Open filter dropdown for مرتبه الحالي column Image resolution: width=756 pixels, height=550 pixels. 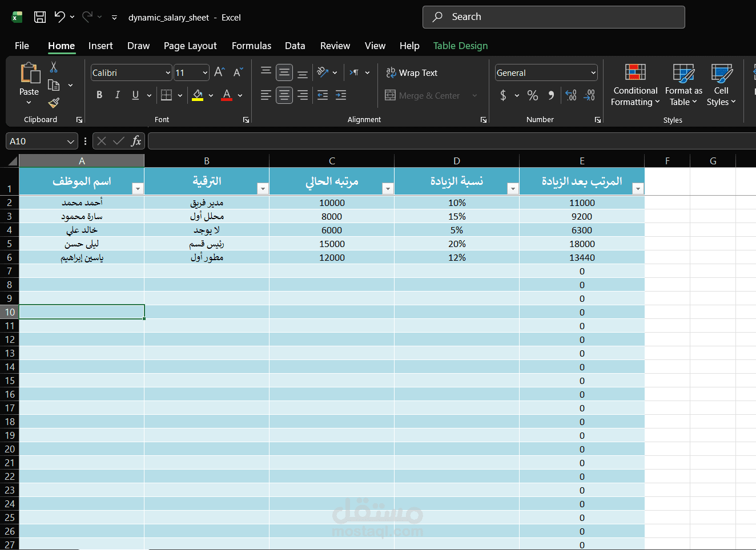[x=388, y=189]
